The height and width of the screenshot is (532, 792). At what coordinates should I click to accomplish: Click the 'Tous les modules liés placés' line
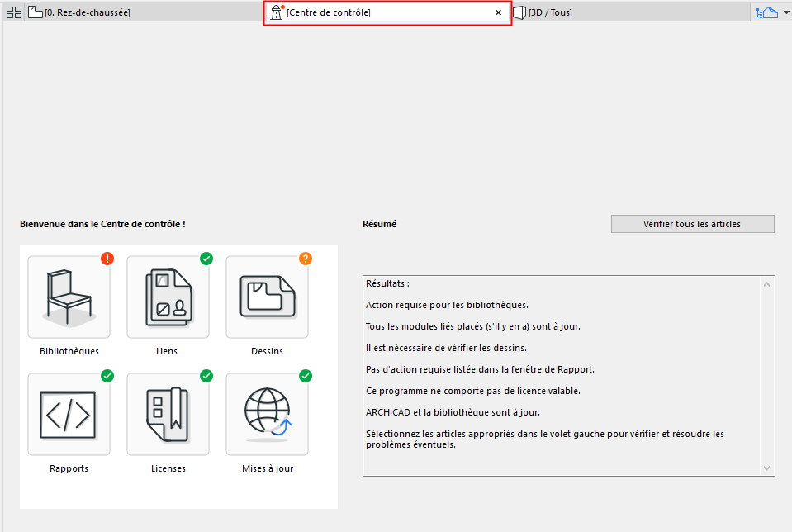(x=472, y=326)
